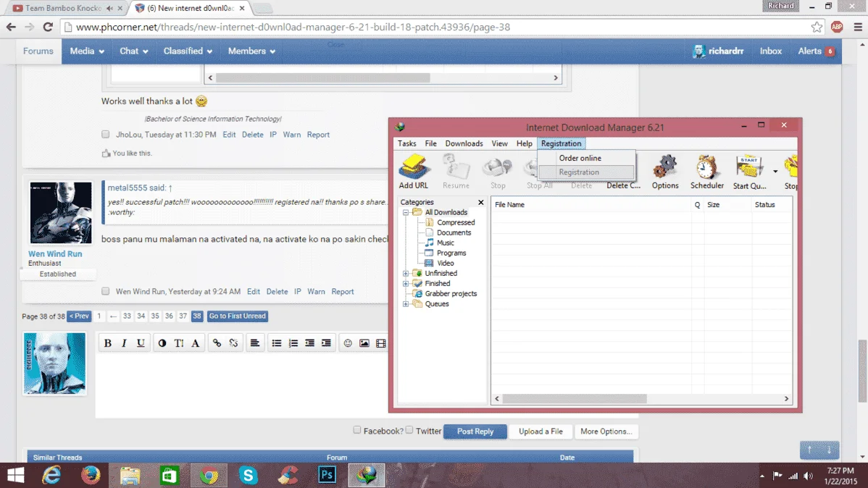The image size is (868, 488).
Task: Go to the previous page with Prev
Action: 79,316
